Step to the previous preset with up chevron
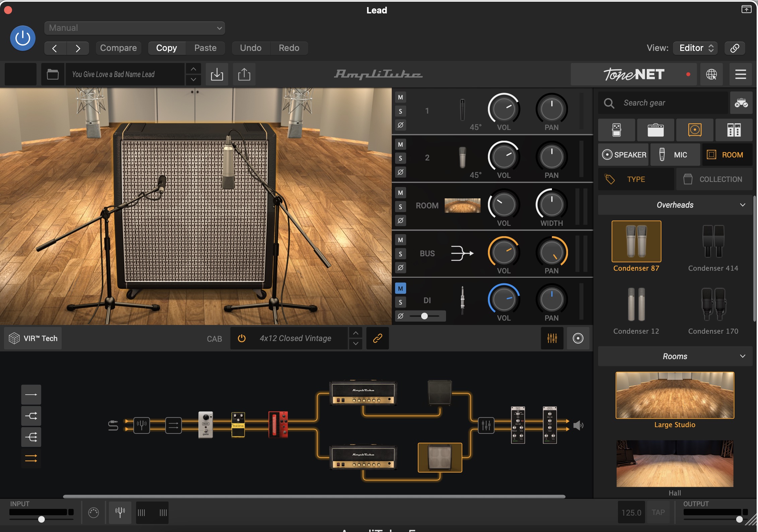758x532 pixels. 193,69
